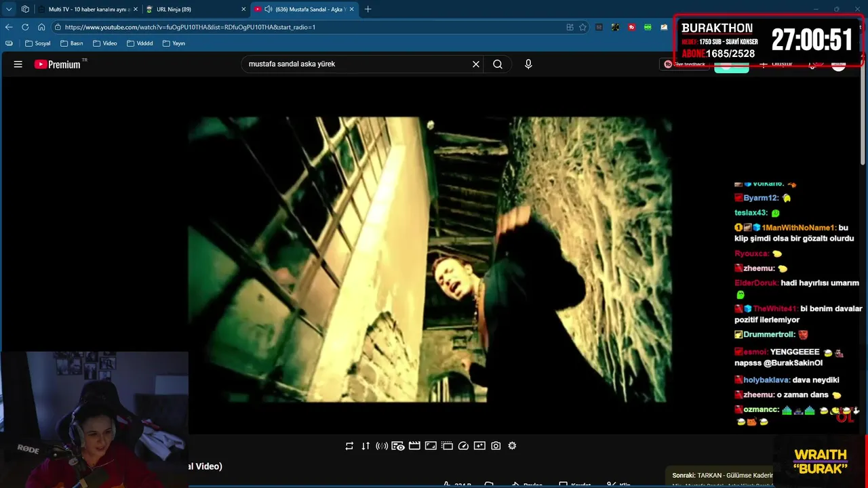Click the BURAKTHON timer 27:00:51
This screenshot has height=488, width=868.
tap(812, 40)
